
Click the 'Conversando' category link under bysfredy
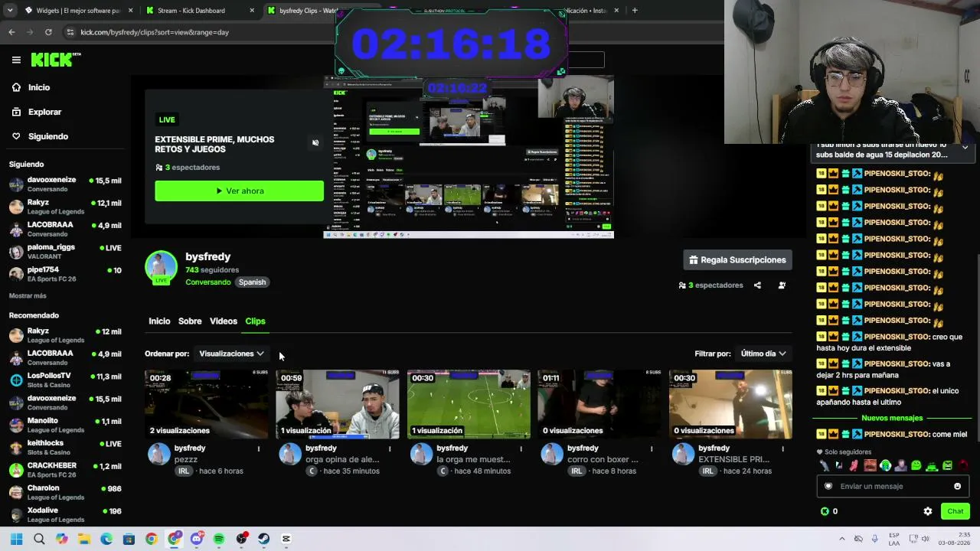tap(207, 282)
